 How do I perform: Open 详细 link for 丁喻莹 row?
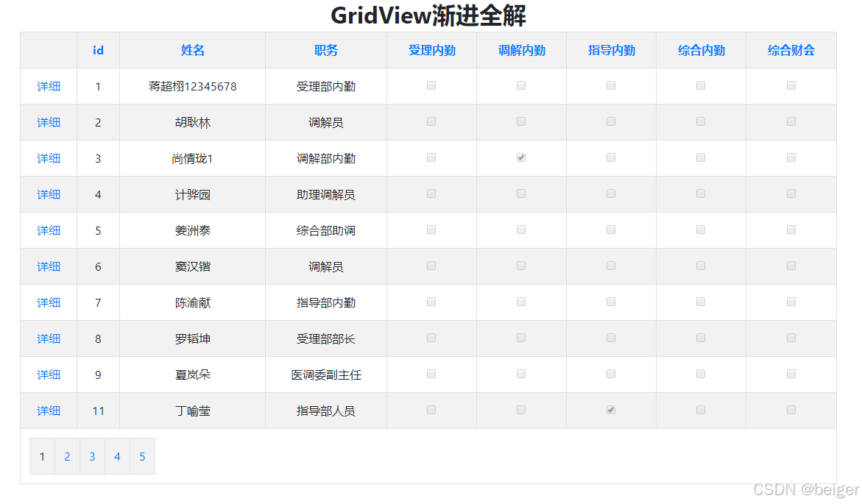coord(49,411)
